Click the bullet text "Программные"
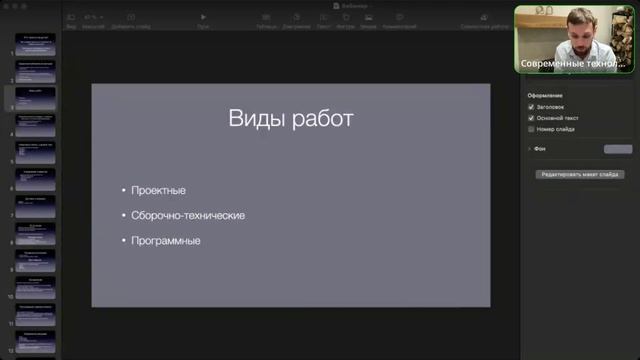 [x=166, y=241]
